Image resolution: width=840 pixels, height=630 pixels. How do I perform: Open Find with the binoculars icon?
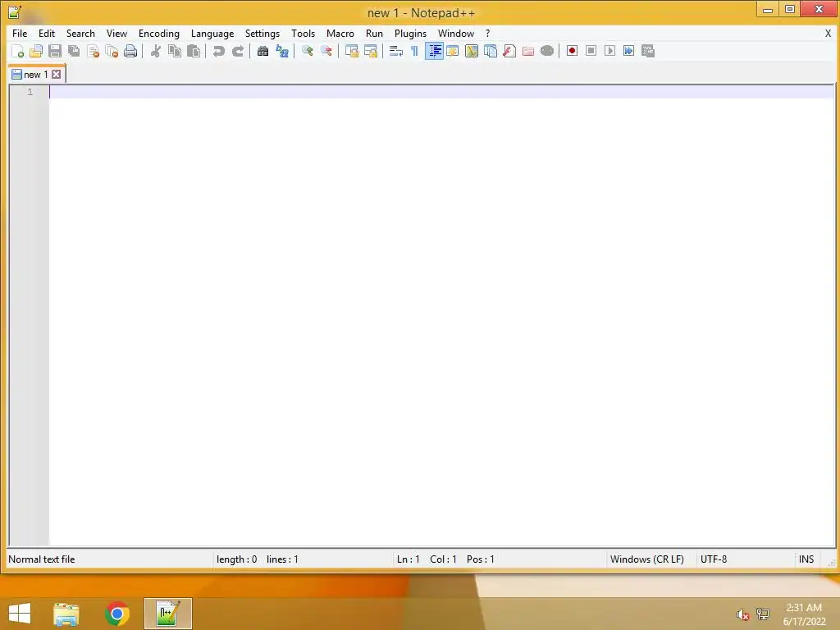[x=262, y=51]
